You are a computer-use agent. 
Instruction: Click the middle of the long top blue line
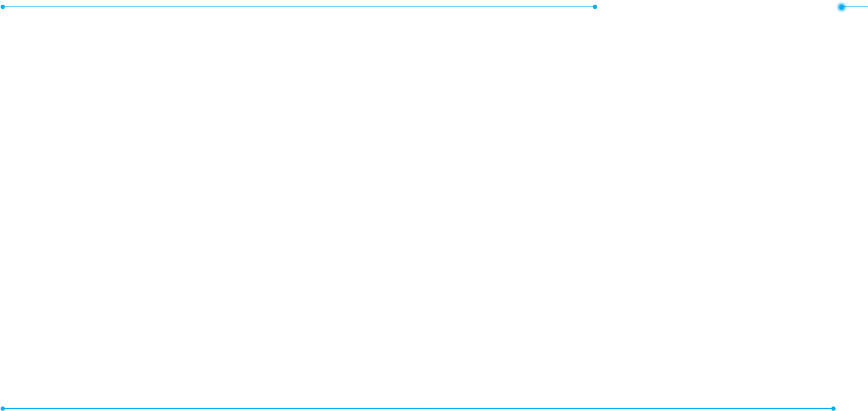[x=299, y=7]
